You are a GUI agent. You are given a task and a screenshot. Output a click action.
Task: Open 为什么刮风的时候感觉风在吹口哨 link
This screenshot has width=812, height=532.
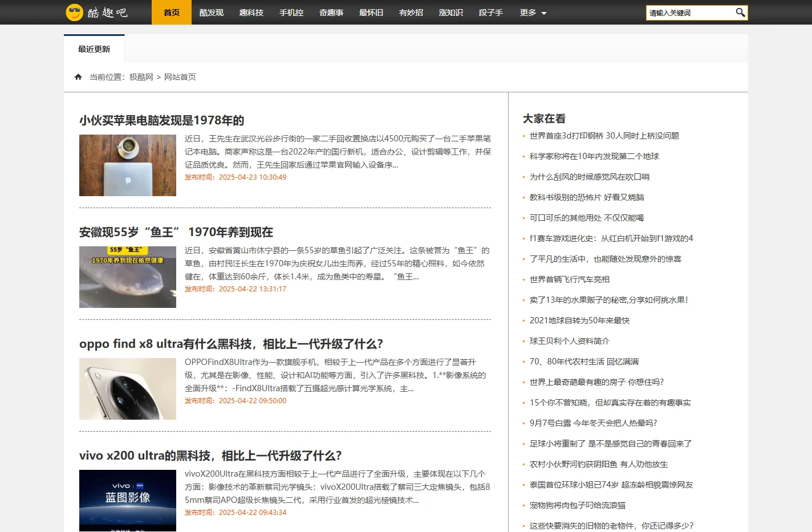click(590, 177)
